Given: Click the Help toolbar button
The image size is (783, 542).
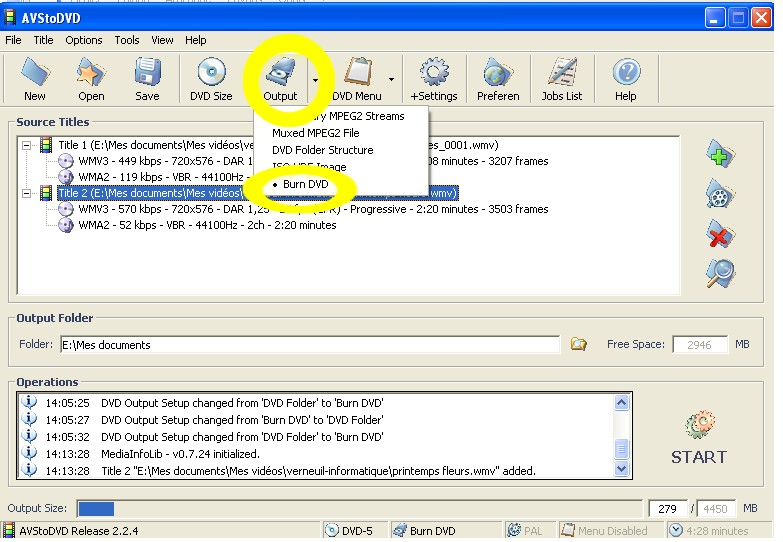Looking at the screenshot, I should [626, 79].
